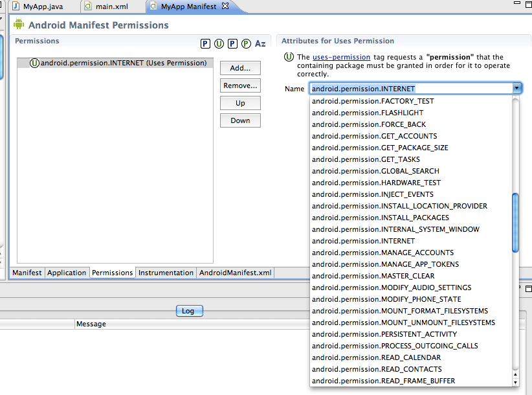The height and width of the screenshot is (395, 532).
Task: Open the uses-permission documentation link
Action: coord(341,57)
